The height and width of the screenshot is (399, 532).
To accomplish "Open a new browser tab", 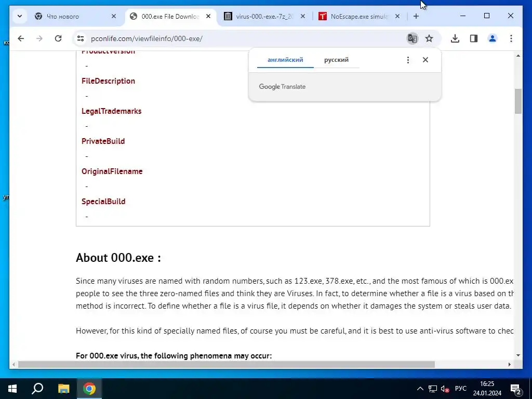I will coord(416,16).
